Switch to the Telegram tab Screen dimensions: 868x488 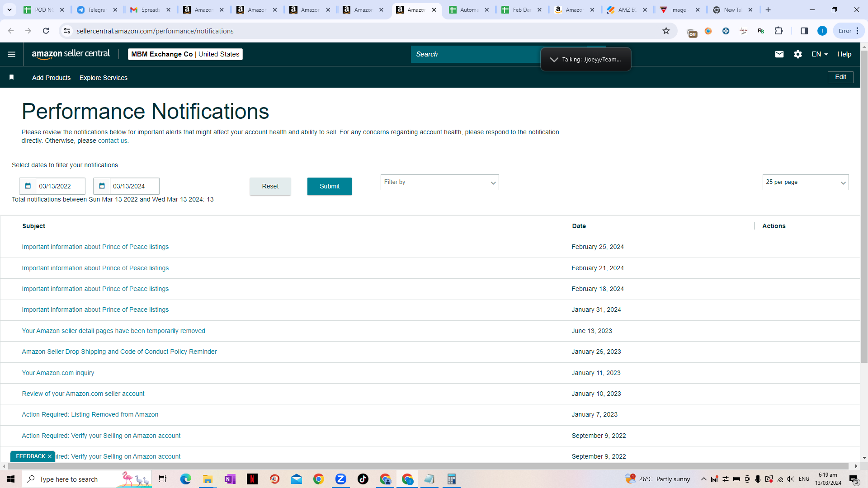click(97, 9)
